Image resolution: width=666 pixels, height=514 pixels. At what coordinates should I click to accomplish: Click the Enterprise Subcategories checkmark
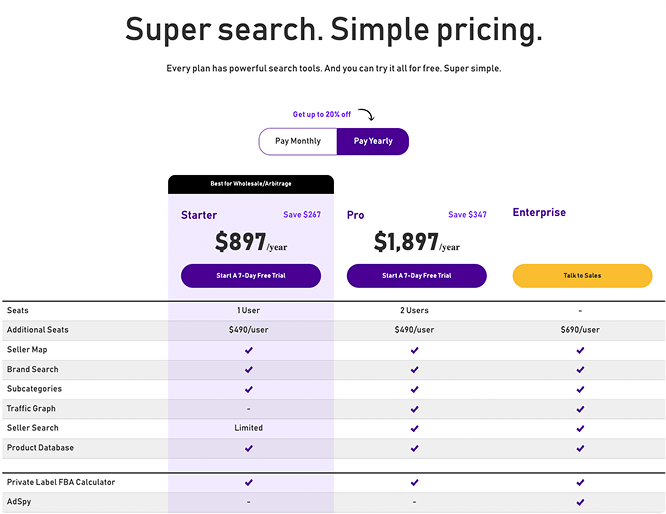pos(580,389)
